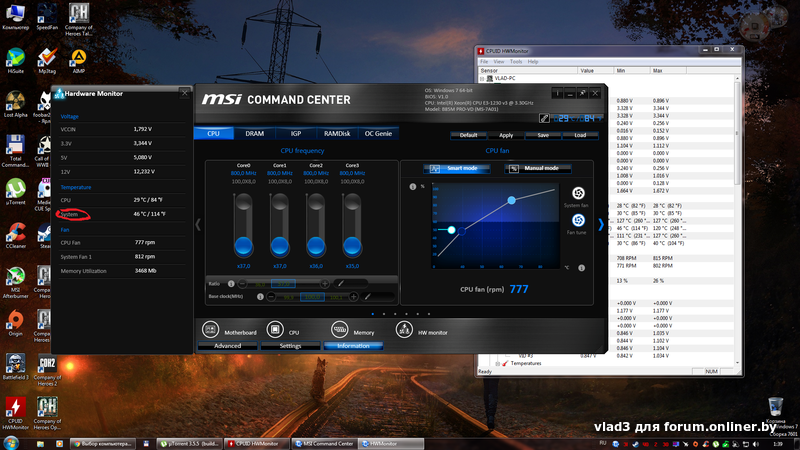Click the fan graph Celsius info icon

tap(582, 268)
